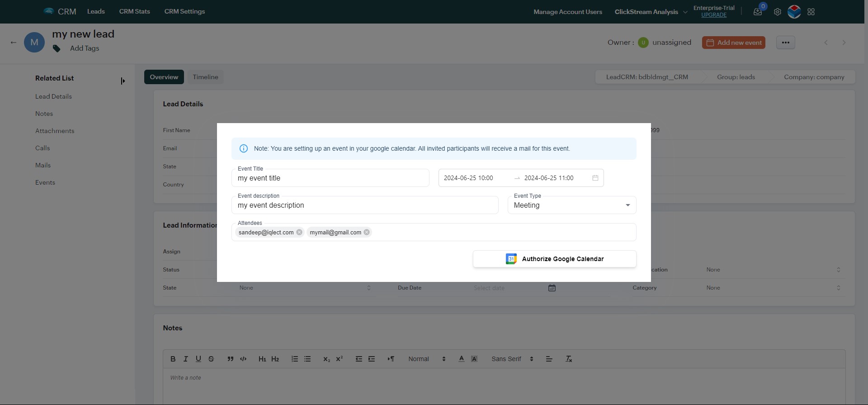The height and width of the screenshot is (405, 868).
Task: Toggle strikethrough formatting
Action: point(211,359)
